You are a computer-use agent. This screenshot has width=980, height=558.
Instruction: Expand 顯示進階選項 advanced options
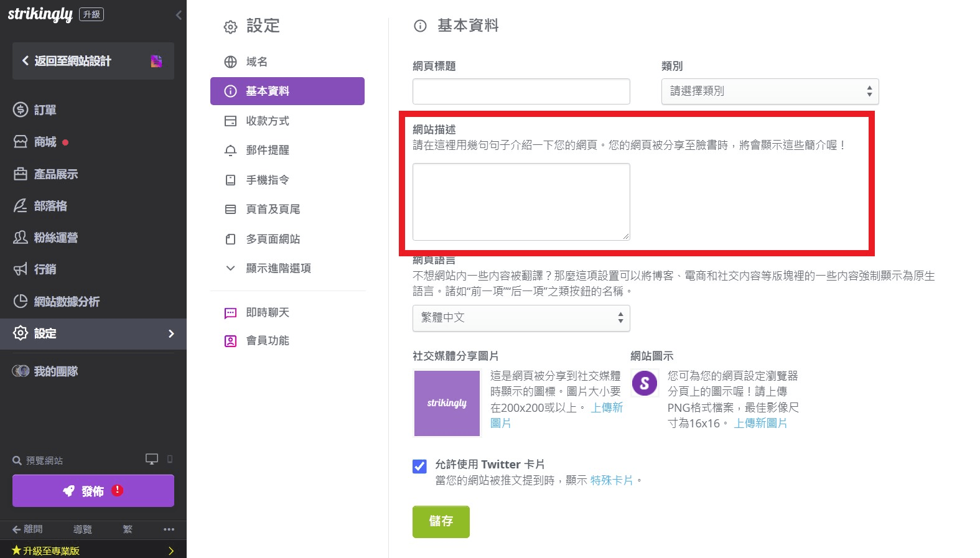click(278, 268)
